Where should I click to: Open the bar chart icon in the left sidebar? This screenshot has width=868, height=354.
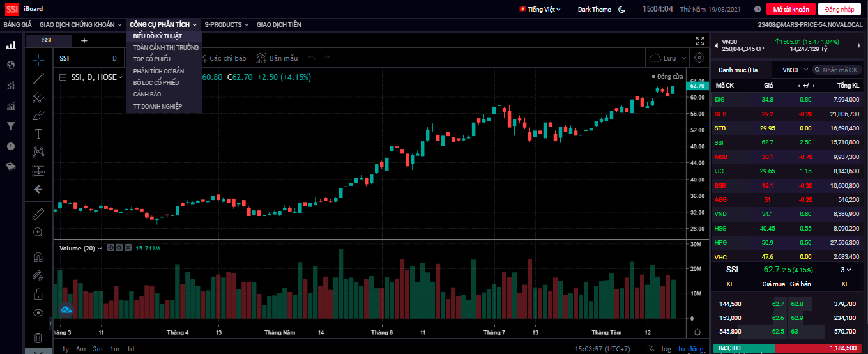click(11, 45)
